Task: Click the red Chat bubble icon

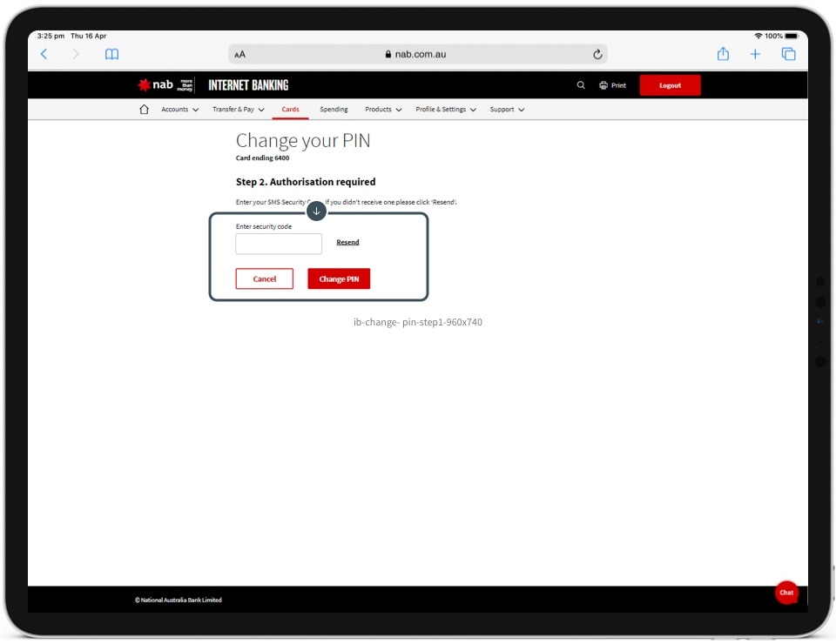Action: coord(786,593)
